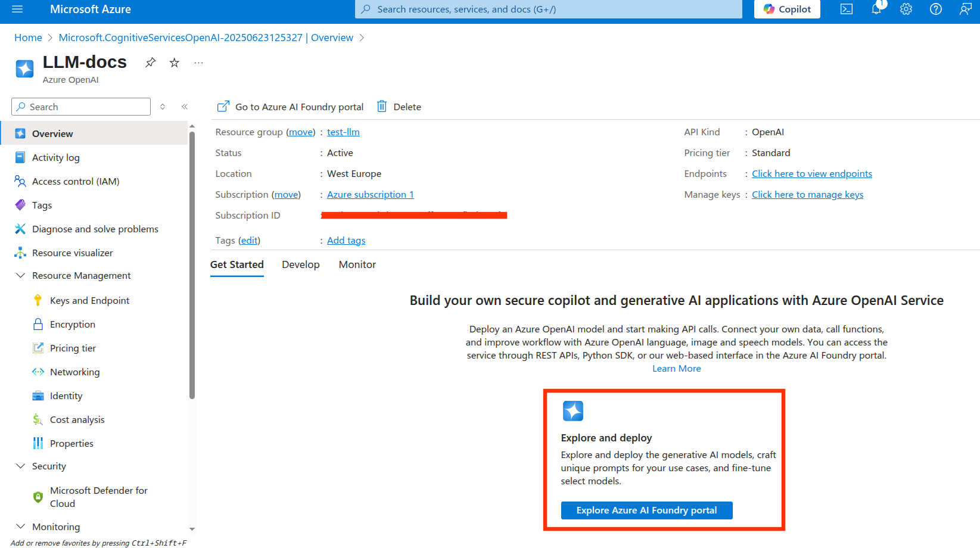Open the Azure portal hamburger menu
980x548 pixels.
(x=17, y=9)
